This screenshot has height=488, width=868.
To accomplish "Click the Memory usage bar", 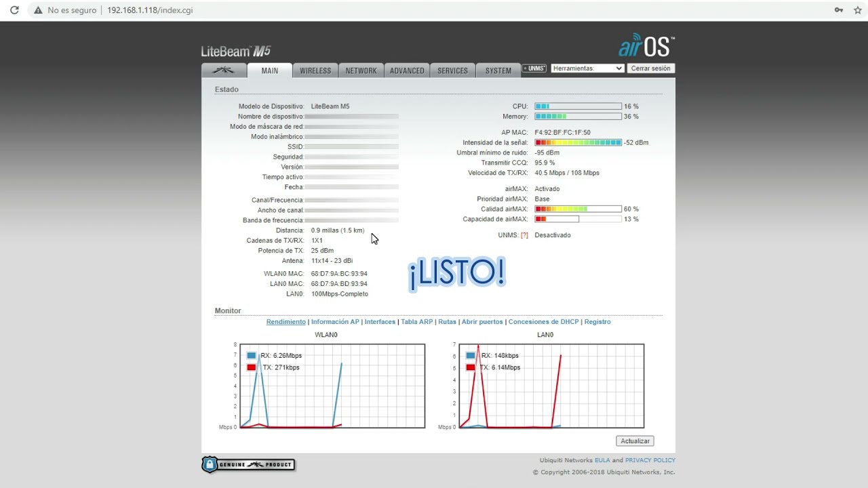I will [578, 117].
